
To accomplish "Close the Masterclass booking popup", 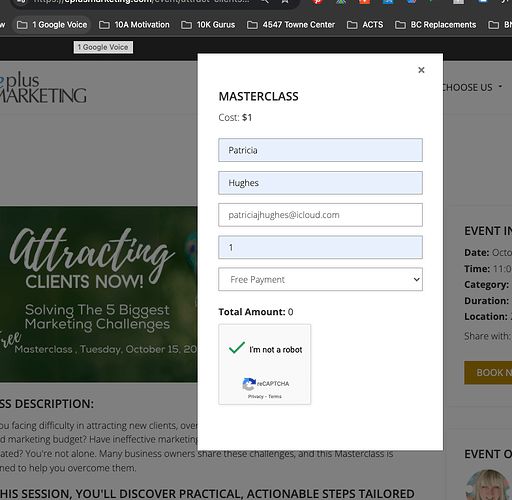I will 421,70.
